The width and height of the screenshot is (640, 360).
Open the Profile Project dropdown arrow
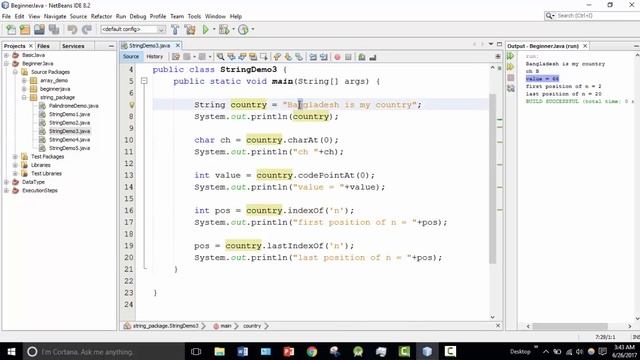click(253, 29)
